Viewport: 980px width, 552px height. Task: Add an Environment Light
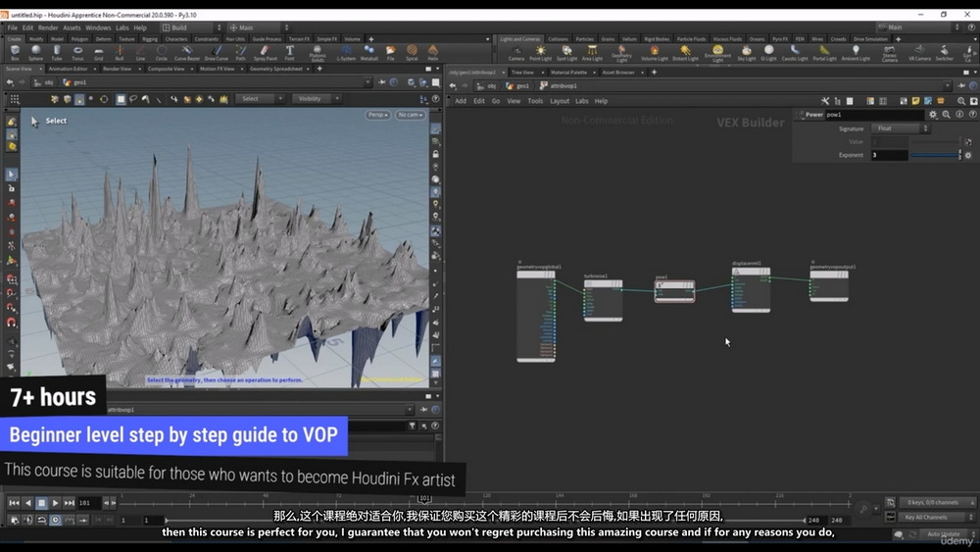(717, 54)
